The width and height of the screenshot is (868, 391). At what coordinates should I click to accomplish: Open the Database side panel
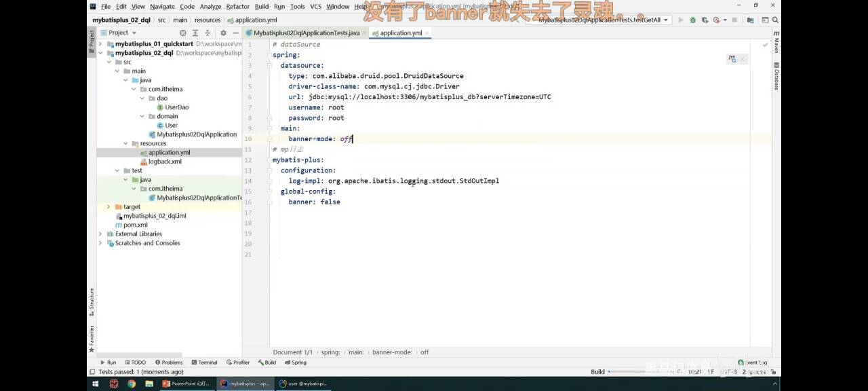[776, 77]
